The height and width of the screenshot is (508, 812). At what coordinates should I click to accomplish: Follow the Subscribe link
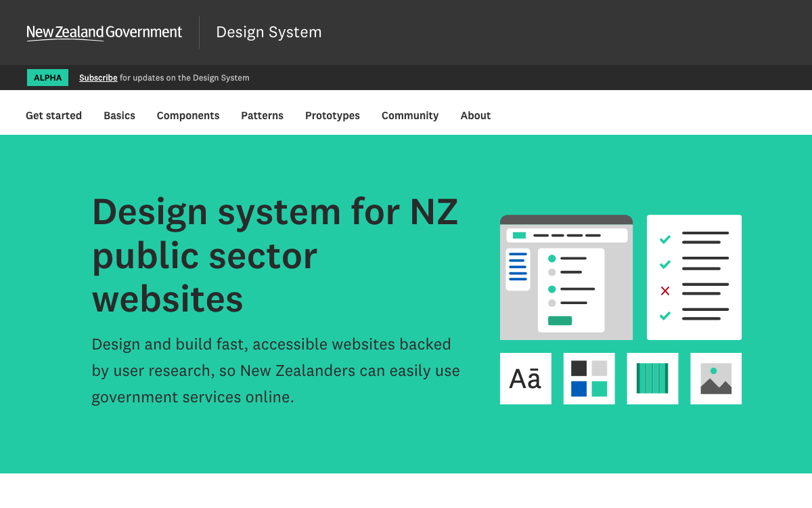(98, 78)
